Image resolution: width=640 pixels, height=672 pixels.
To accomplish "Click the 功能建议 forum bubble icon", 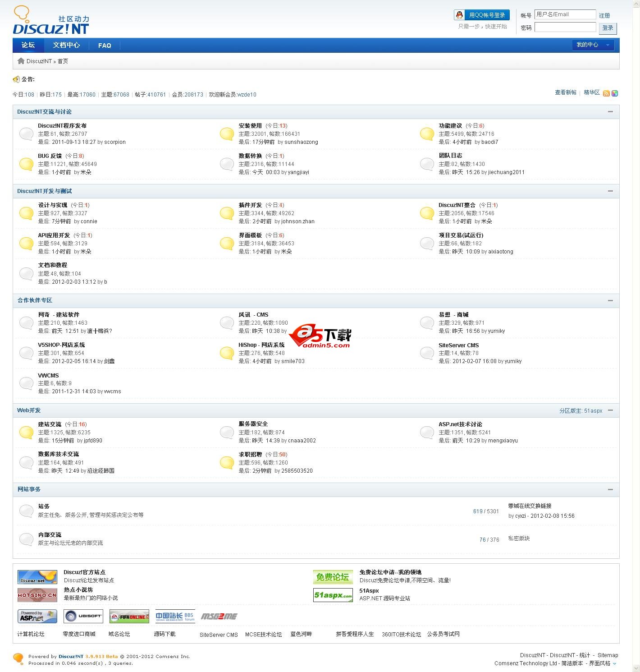I will click(x=427, y=133).
